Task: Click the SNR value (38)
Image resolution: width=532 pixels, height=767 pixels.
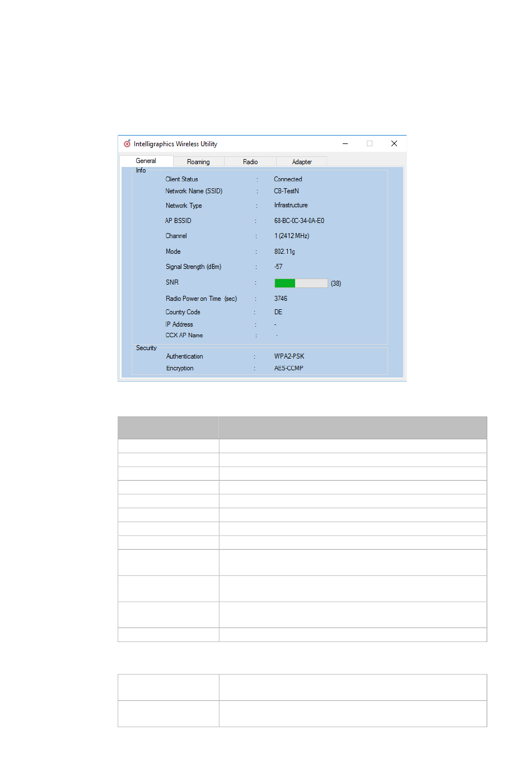Action: 336,283
